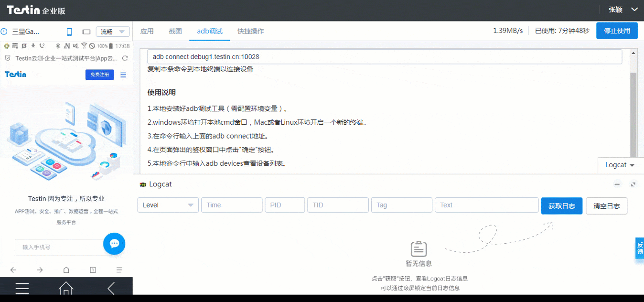Viewport: 644px width, 302px height.
Task: Click the 停止使用 button
Action: 617,31
